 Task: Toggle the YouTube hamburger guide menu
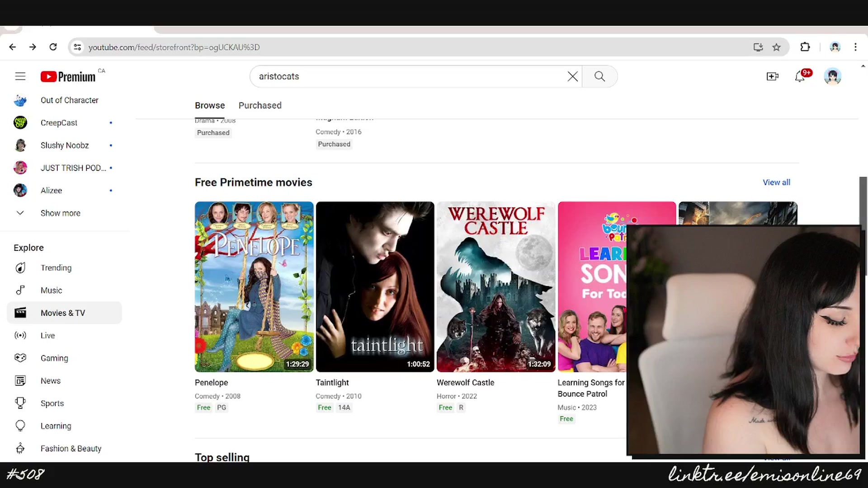point(20,76)
